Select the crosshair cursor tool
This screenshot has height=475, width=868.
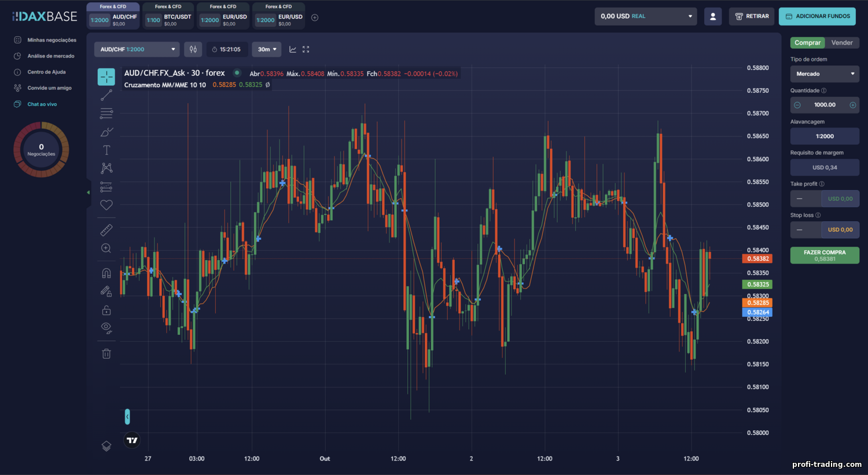click(106, 76)
